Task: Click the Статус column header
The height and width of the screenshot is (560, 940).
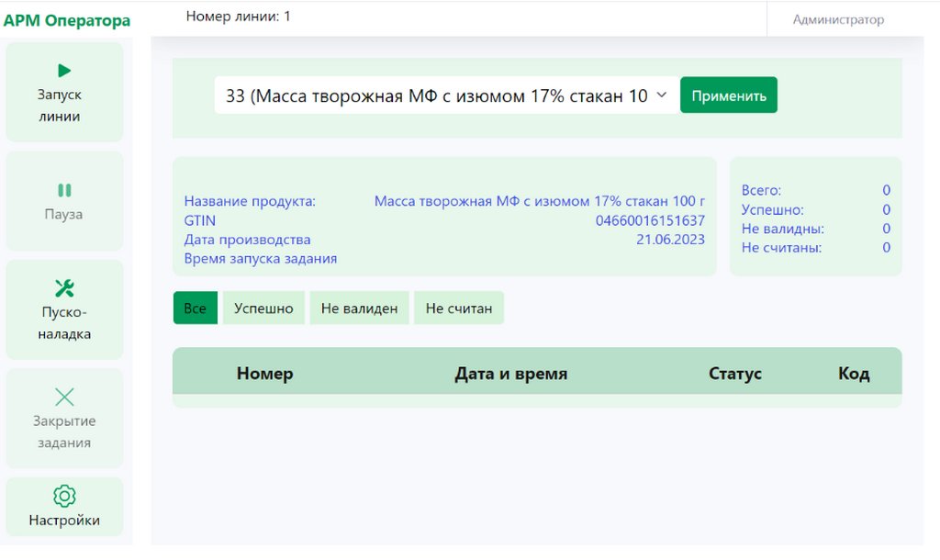Action: pyautogui.click(x=735, y=374)
